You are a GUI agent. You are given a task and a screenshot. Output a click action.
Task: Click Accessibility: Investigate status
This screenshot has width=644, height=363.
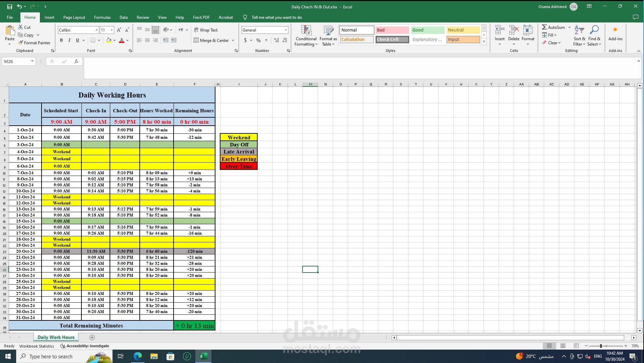click(x=84, y=346)
